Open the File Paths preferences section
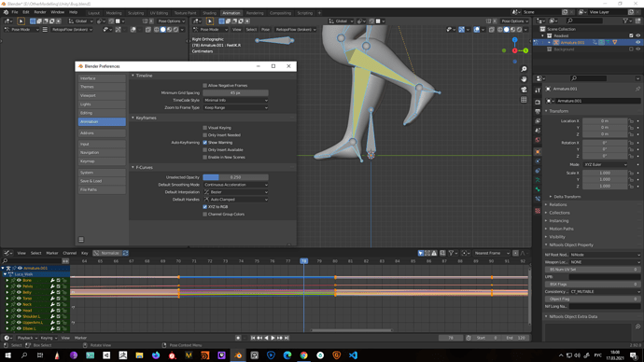The height and width of the screenshot is (362, 644). click(102, 189)
